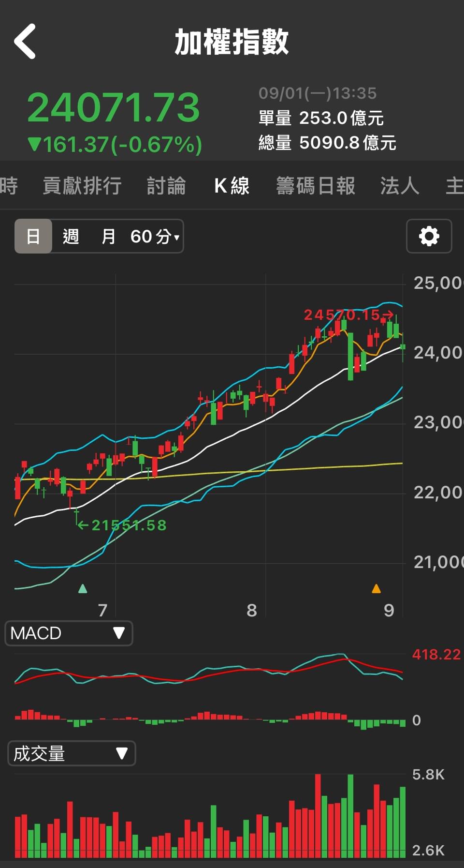
Task: Switch to 貢獻排行 tab
Action: click(82, 186)
